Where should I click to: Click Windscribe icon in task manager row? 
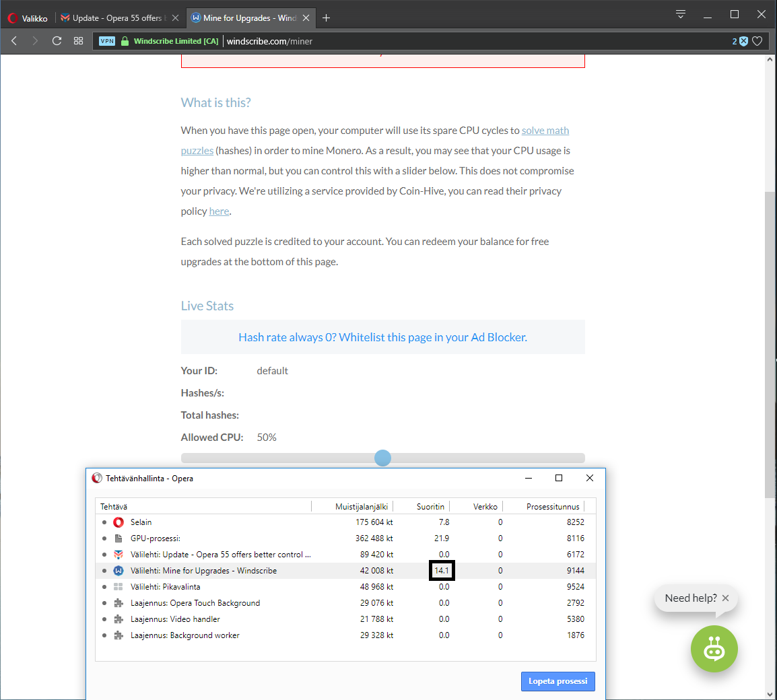119,571
